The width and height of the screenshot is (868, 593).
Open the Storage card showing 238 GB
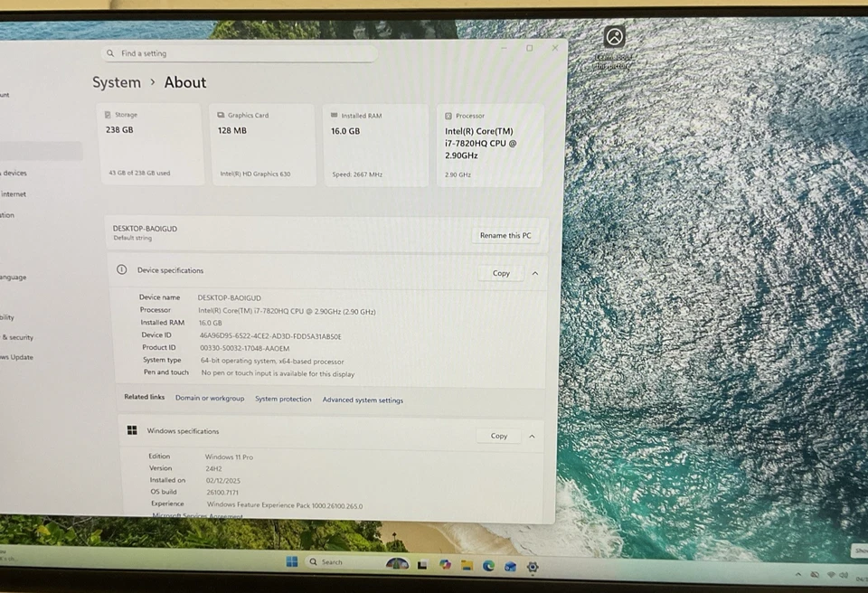tap(150, 144)
